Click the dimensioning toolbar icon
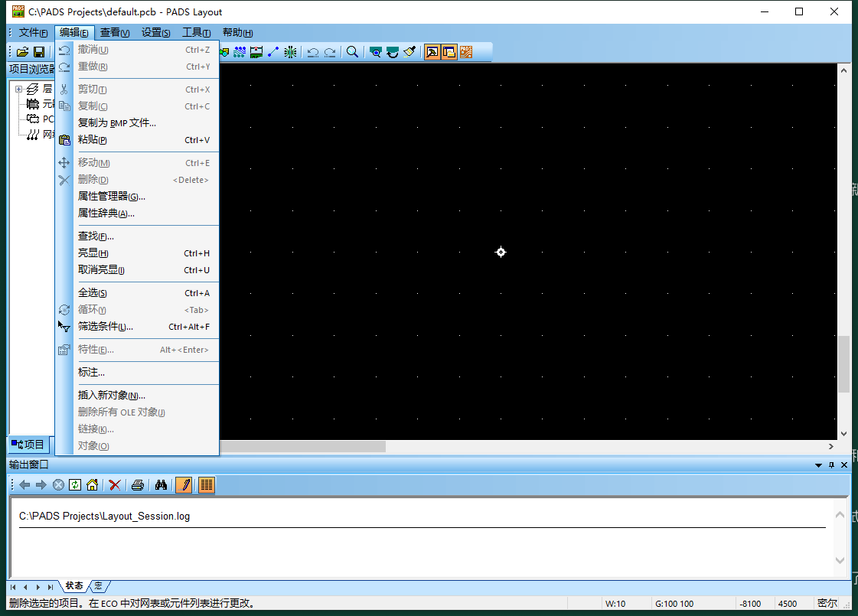858x616 pixels. (x=256, y=52)
